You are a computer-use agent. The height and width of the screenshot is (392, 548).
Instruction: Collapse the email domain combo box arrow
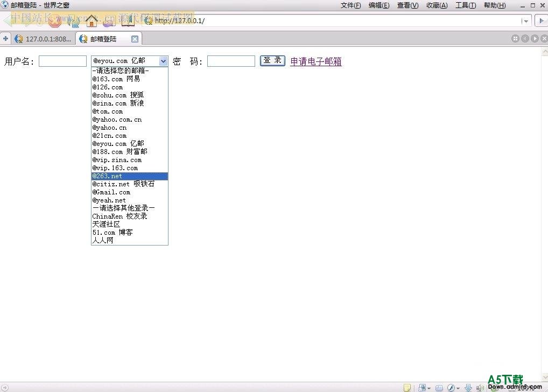point(163,61)
